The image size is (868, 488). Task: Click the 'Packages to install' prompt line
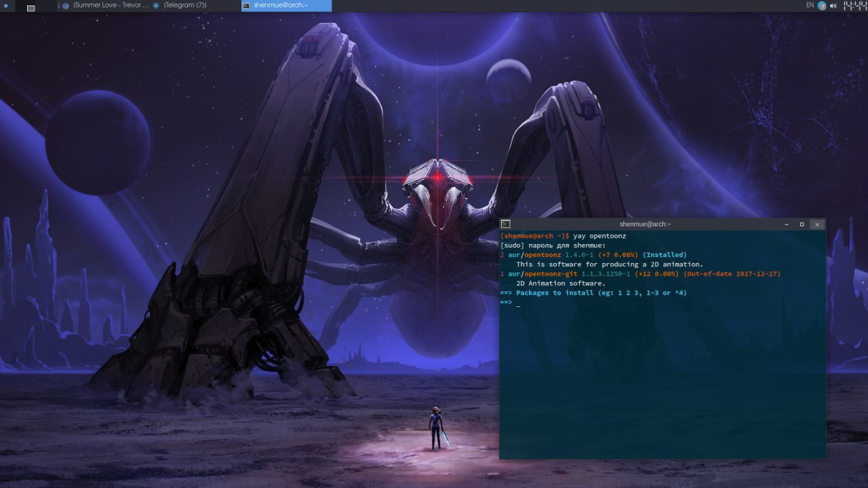[593, 293]
